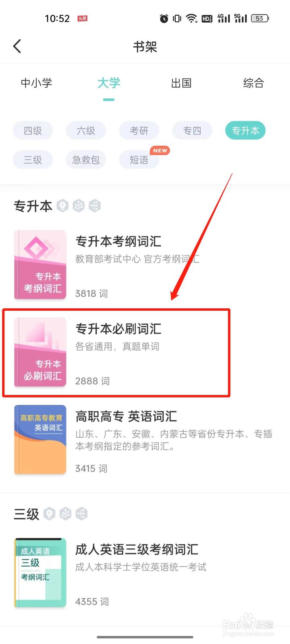
Task: Tap the alarm clock status bar icon
Action: pos(164,19)
